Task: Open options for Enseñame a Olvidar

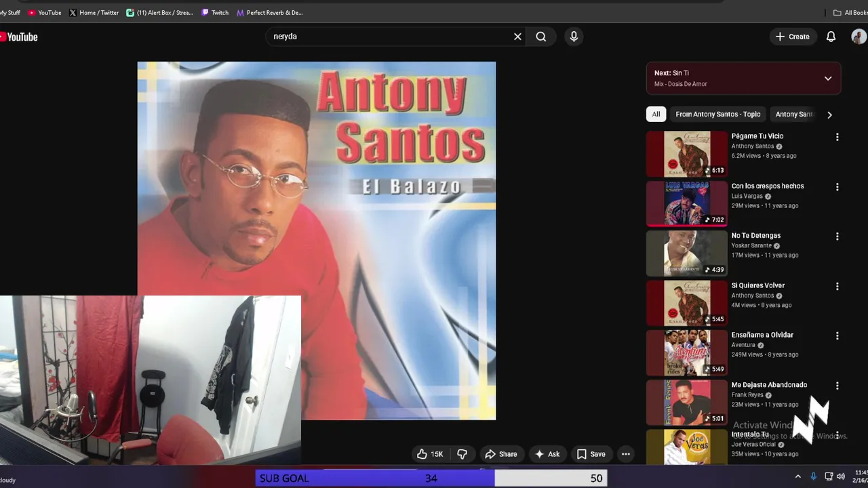Action: (x=837, y=336)
